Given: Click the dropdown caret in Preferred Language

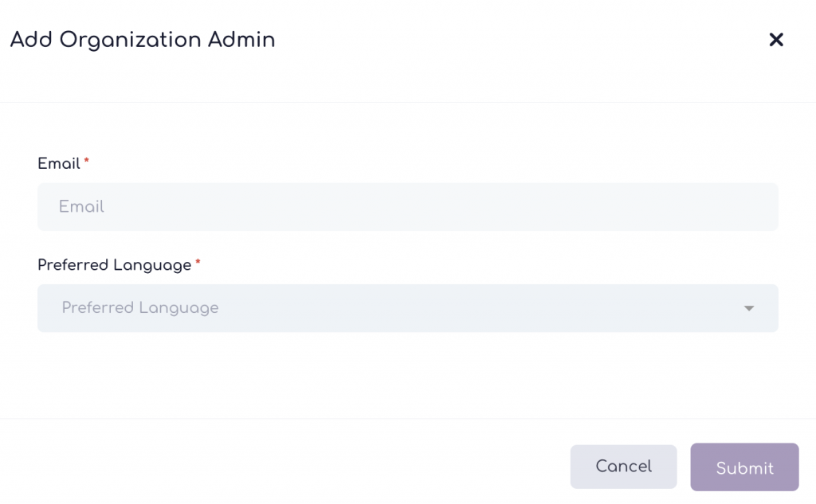Looking at the screenshot, I should pos(748,308).
